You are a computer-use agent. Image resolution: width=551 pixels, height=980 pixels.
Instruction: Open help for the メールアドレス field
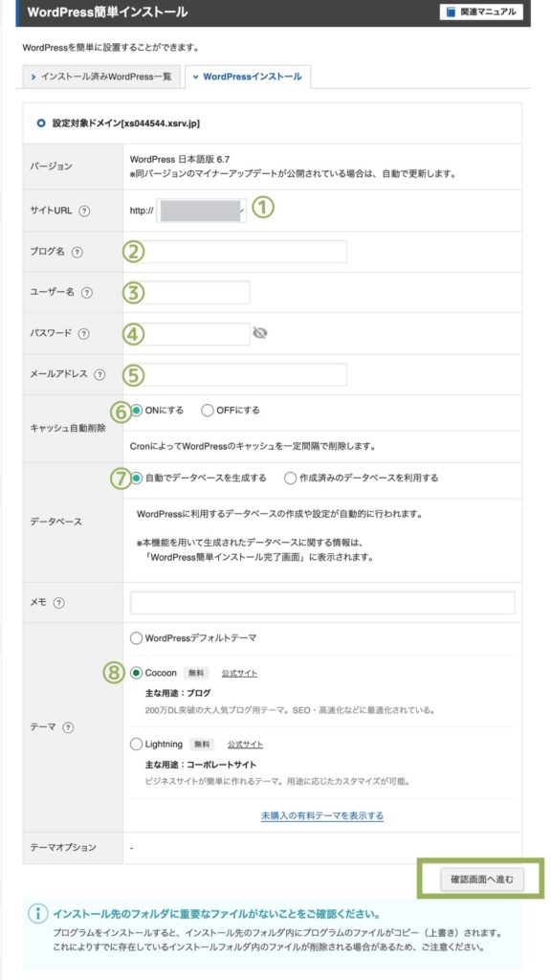click(x=99, y=373)
